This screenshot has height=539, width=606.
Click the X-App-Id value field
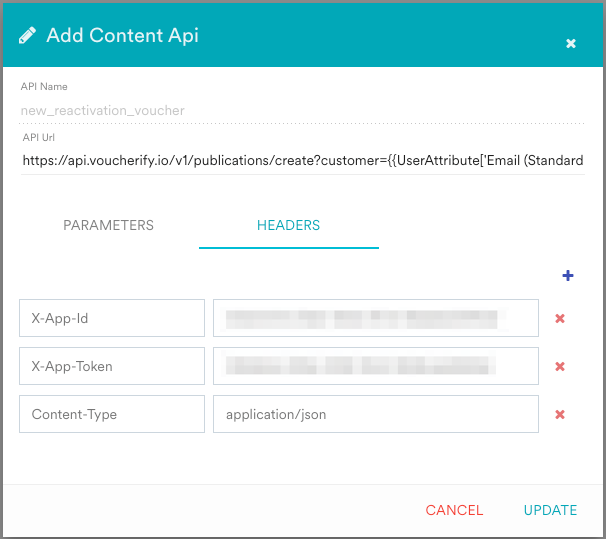pyautogui.click(x=375, y=318)
